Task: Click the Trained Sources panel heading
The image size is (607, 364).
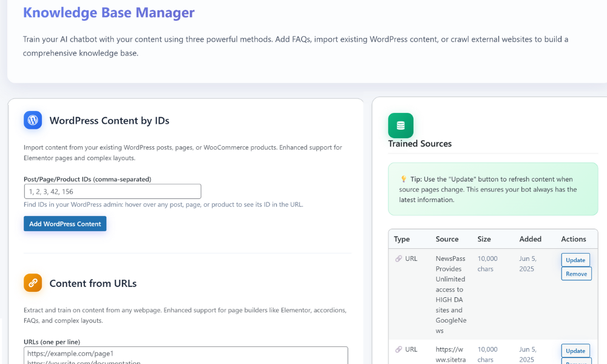Action: pos(419,144)
